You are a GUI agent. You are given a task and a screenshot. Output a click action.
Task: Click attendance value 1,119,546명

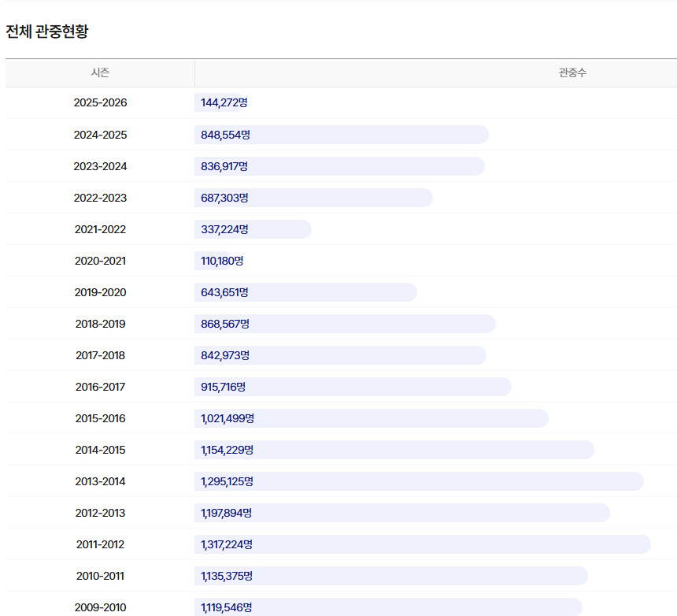click(x=226, y=608)
